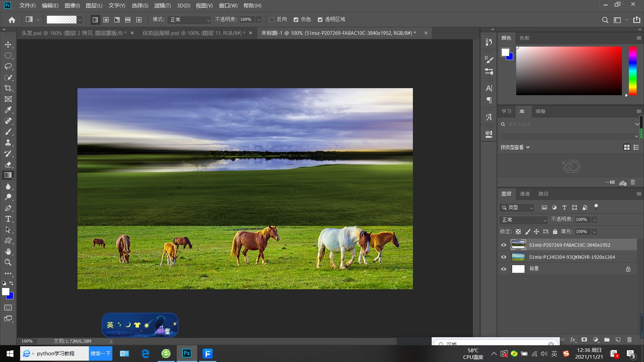Uncheck the 仿色 (Dither) checkbox
Screen dimensions: 644x362
click(296, 20)
